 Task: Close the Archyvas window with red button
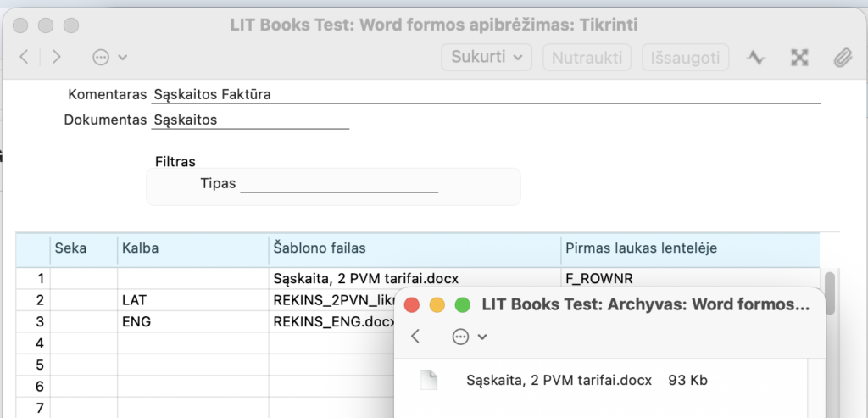point(411,304)
